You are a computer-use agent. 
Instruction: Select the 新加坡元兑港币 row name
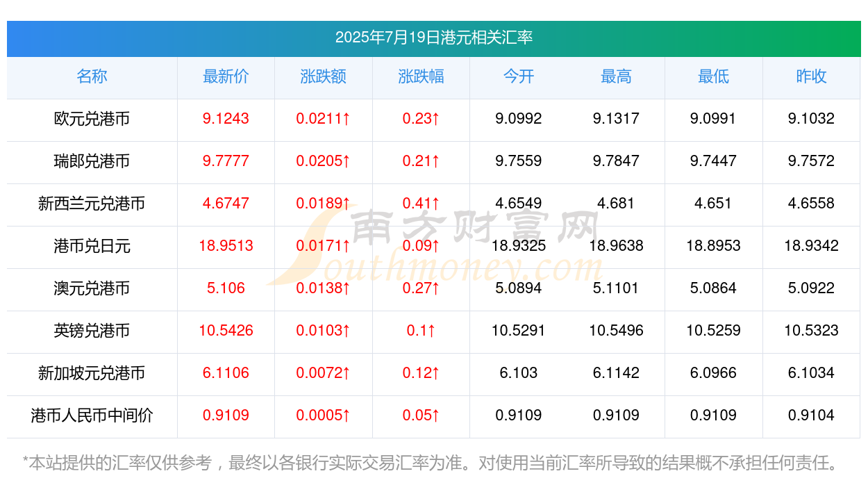click(x=92, y=373)
